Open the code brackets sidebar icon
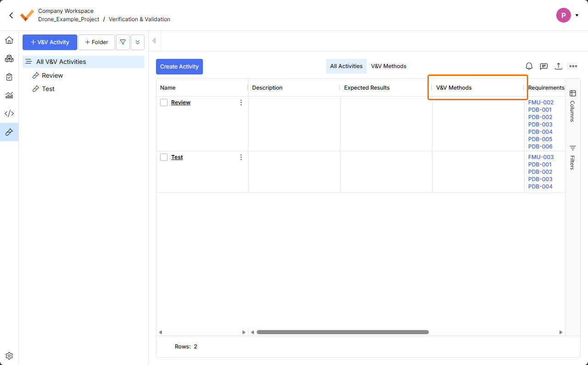The height and width of the screenshot is (365, 588). (9, 114)
